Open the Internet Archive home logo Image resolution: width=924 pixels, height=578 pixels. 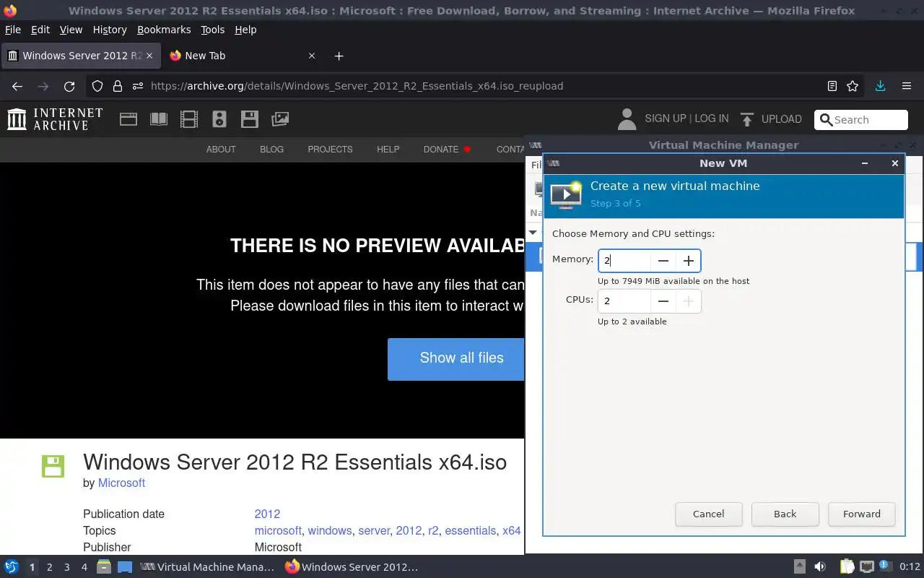pyautogui.click(x=55, y=119)
